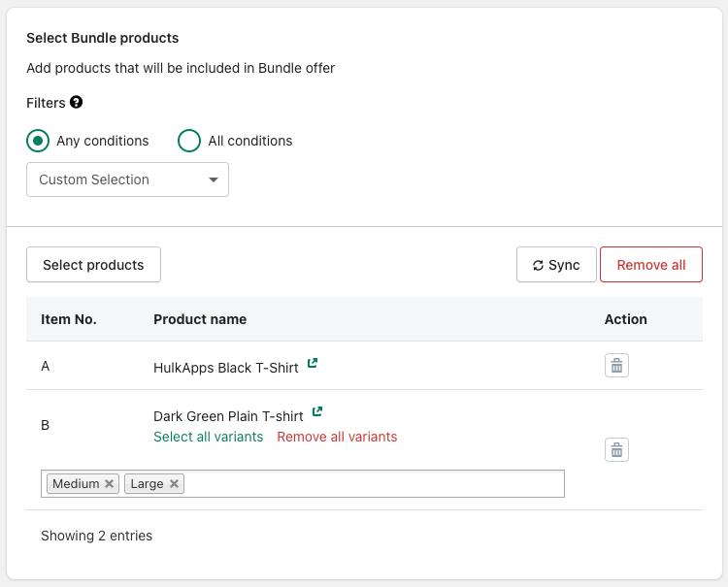Remove the Large variant tag
Viewport: 728px width, 587px height.
(174, 484)
